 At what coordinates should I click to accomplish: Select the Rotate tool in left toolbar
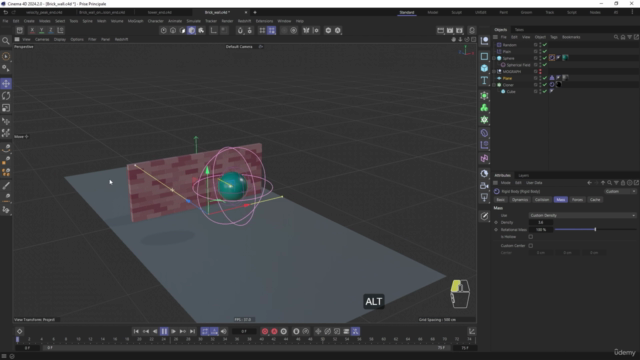tap(6, 96)
